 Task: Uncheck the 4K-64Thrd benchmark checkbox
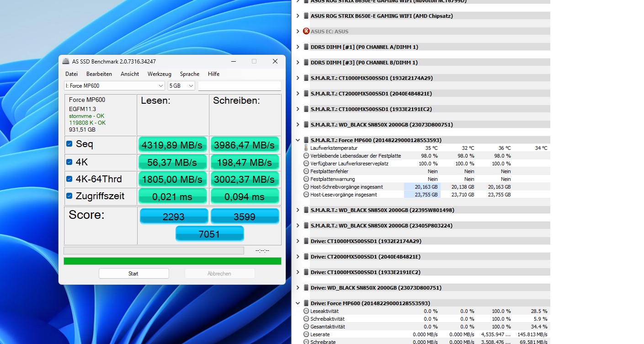pyautogui.click(x=69, y=179)
